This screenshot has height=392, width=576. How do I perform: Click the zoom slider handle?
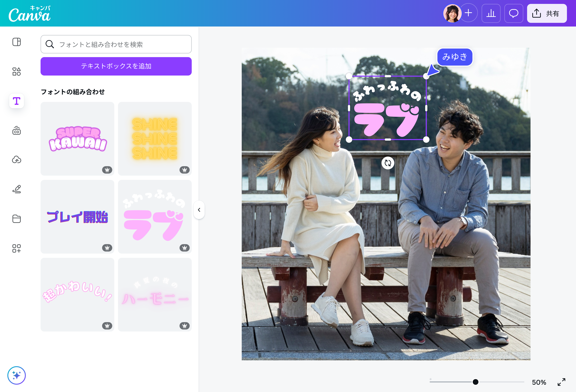(475, 382)
